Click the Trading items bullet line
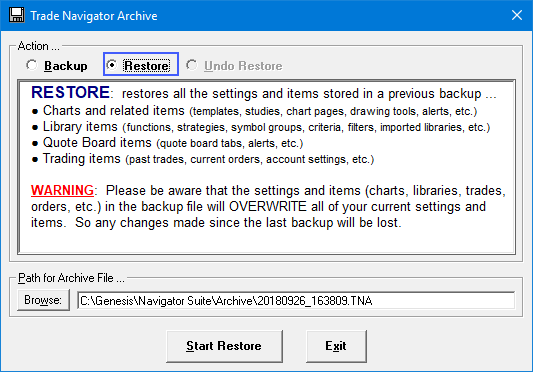Viewport: 533px width, 372px height. click(203, 159)
